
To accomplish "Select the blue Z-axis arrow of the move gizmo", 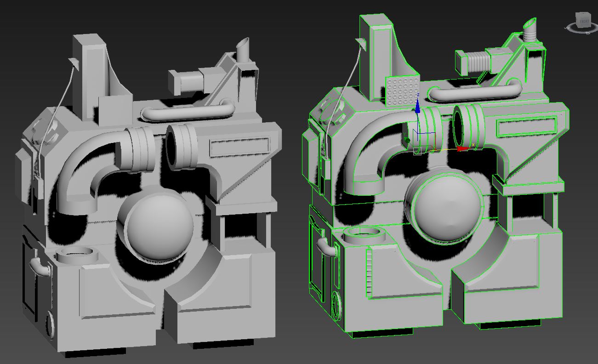I will click(x=418, y=109).
